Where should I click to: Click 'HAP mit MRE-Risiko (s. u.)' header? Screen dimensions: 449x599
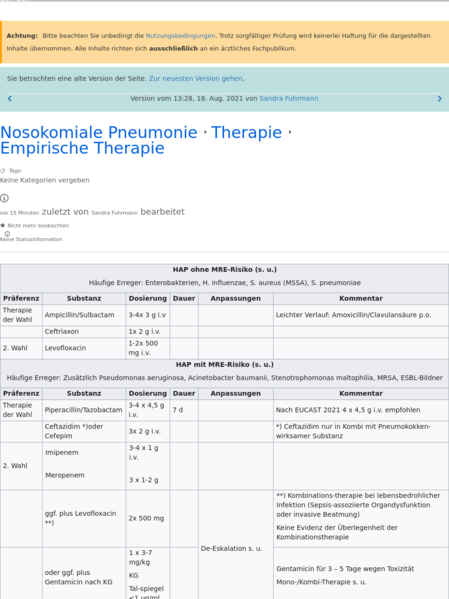pos(225,364)
